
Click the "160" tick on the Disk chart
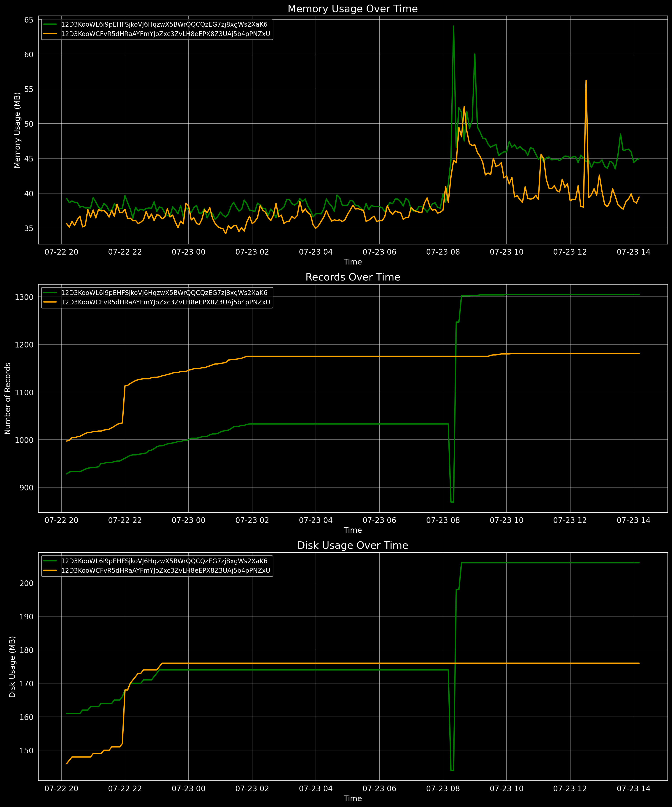pos(27,717)
